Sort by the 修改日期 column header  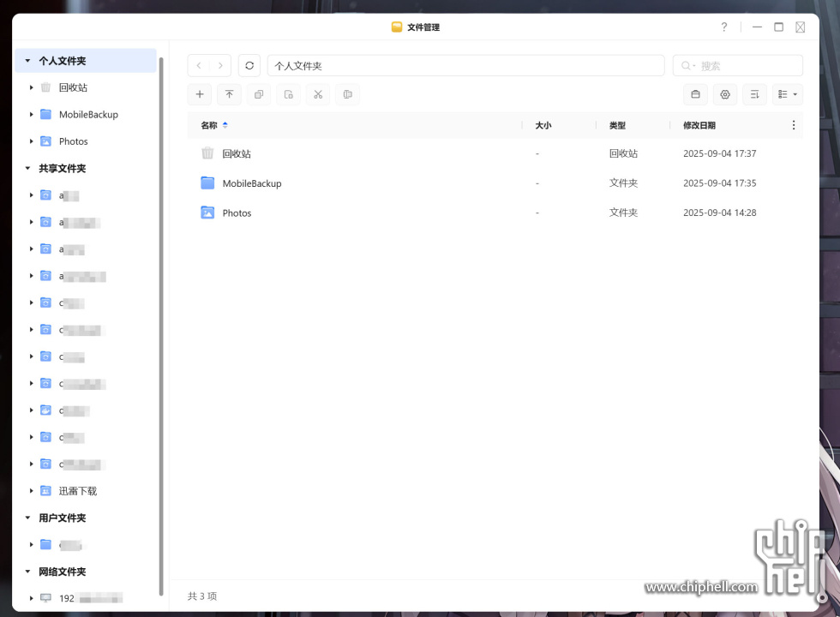[x=699, y=125]
